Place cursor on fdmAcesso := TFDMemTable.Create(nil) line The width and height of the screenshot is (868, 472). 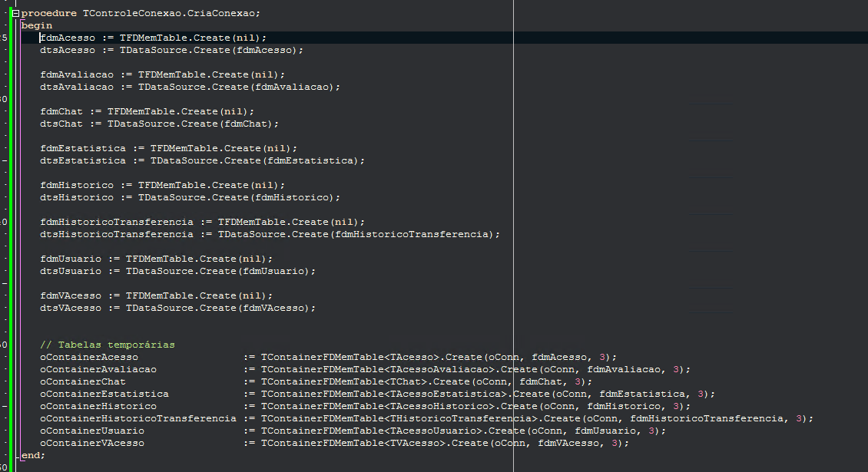click(x=154, y=38)
